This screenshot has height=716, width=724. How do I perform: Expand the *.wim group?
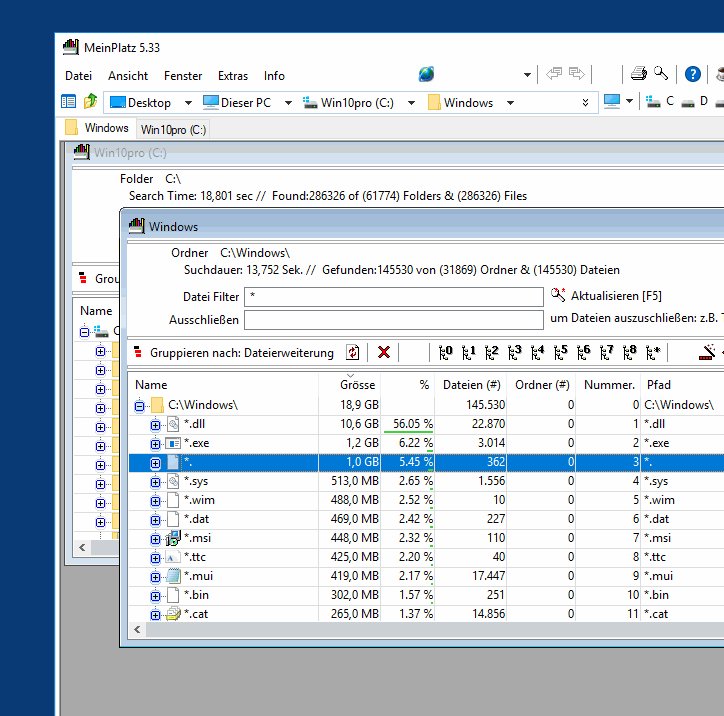point(156,501)
